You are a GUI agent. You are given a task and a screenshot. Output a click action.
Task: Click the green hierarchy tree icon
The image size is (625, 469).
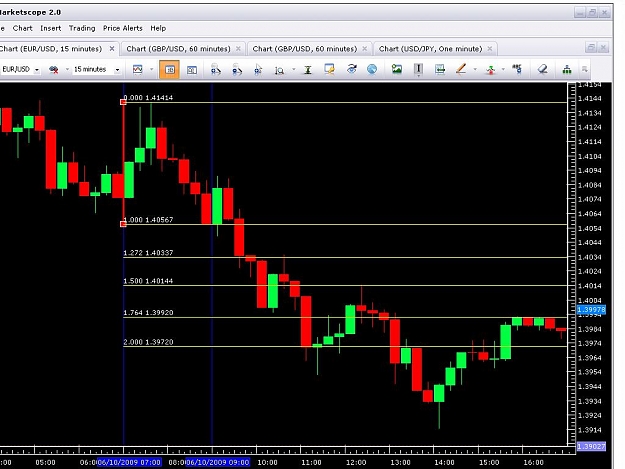tap(567, 70)
